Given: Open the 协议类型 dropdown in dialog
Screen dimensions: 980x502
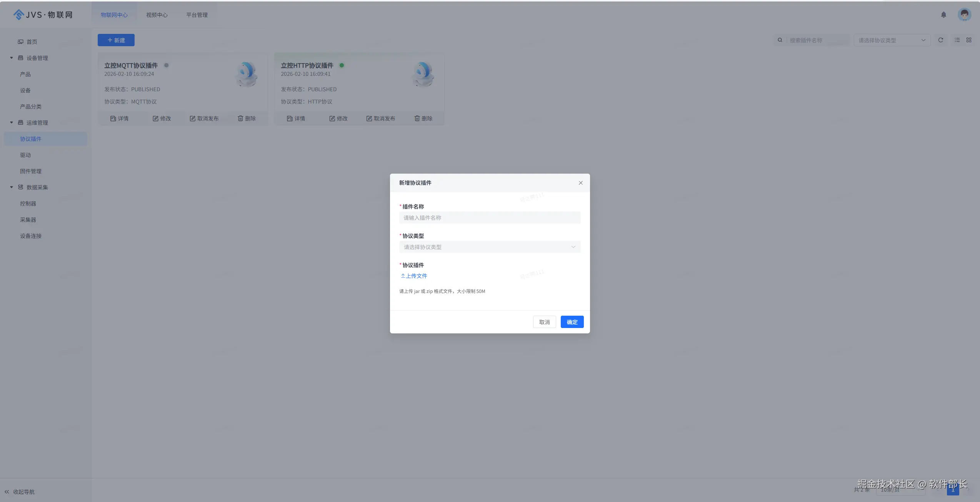Looking at the screenshot, I should click(489, 247).
